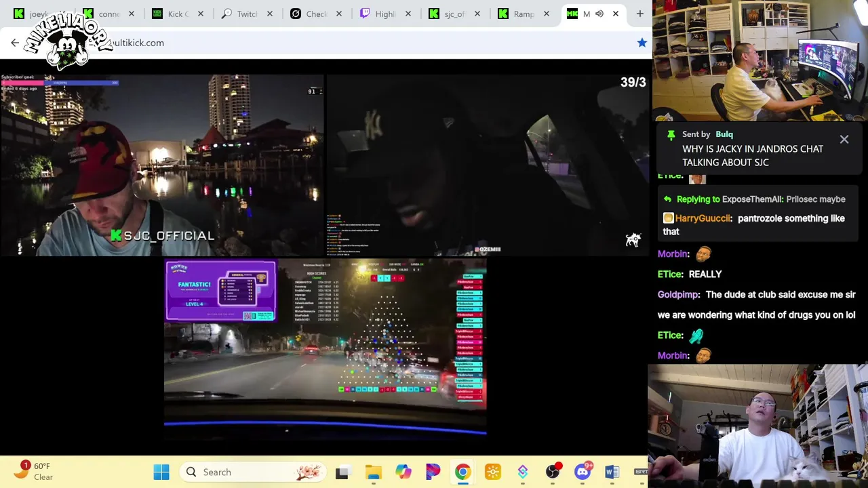The height and width of the screenshot is (488, 868).
Task: Click the pin icon on pinned message
Action: (671, 135)
